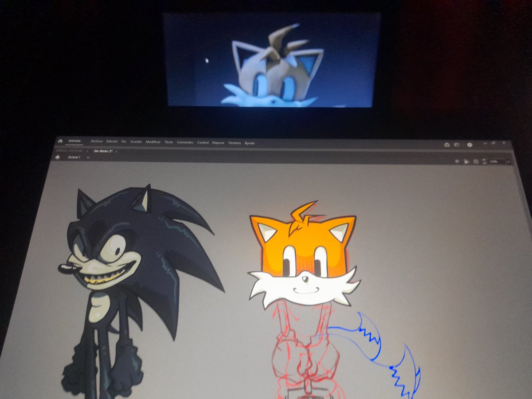The image size is (532, 399).
Task: Click the edit symbols icon
Action: tap(466, 161)
